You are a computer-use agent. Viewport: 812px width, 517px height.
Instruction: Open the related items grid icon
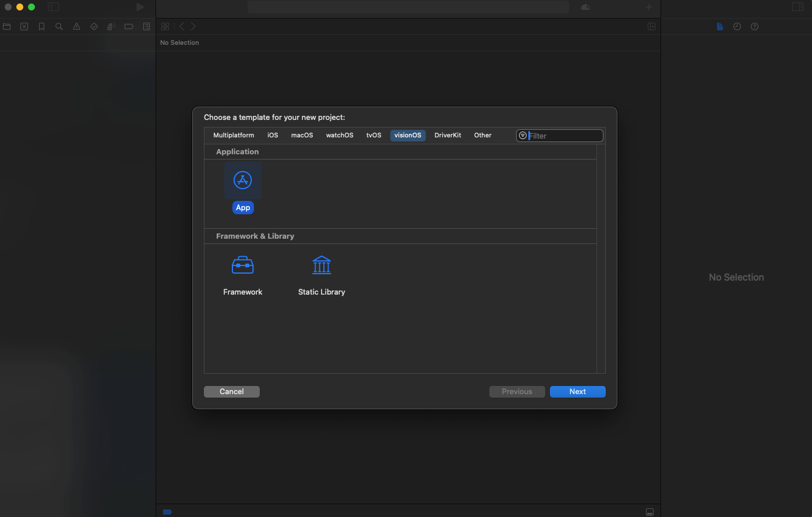[x=165, y=27]
